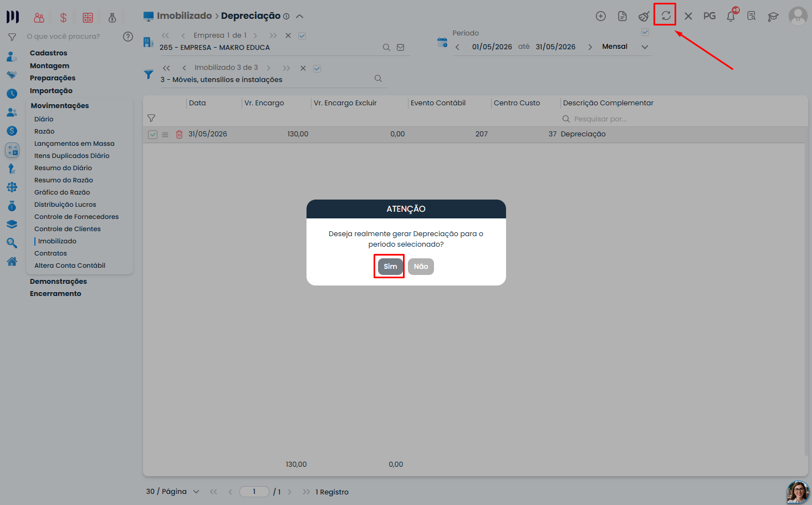The width and height of the screenshot is (812, 505).
Task: Open the chat assistant avatar
Action: pyautogui.click(x=798, y=492)
